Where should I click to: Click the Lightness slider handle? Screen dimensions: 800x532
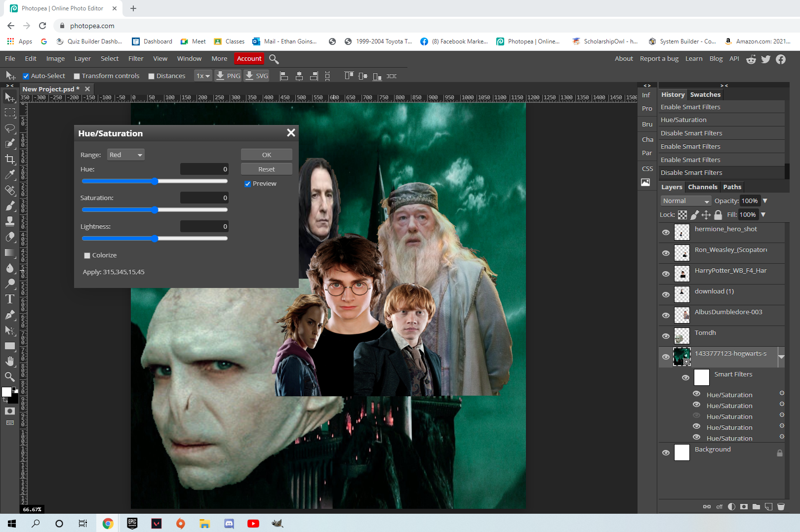pos(155,239)
